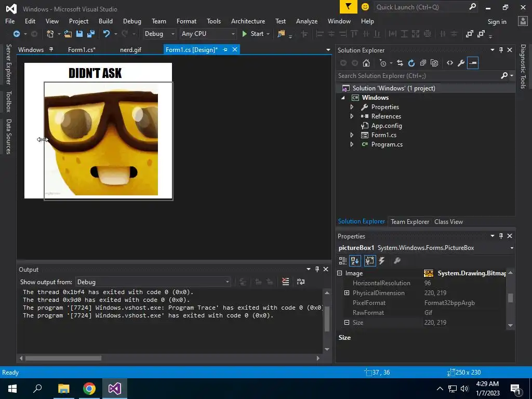The width and height of the screenshot is (532, 399).
Task: Open the Debug configuration dropdown
Action: [x=159, y=34]
